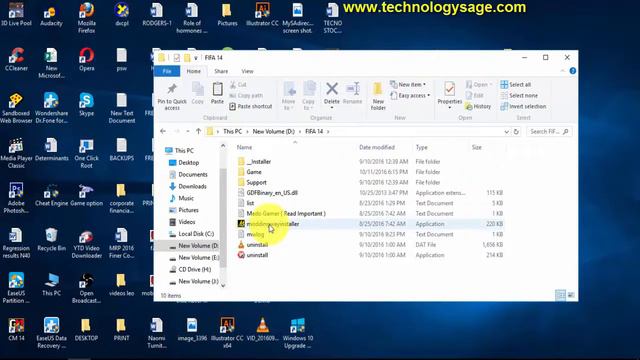Screen dimensions: 640x360
Task: Select the Support folder
Action: (256, 182)
